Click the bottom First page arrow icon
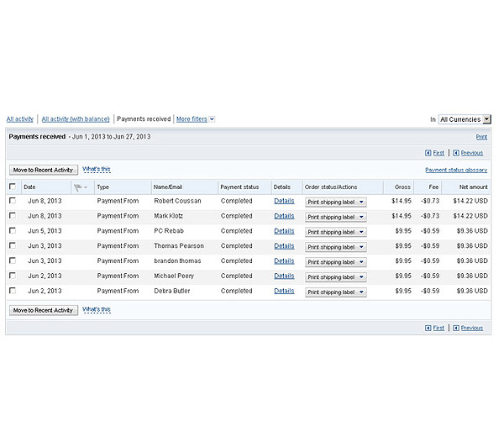This screenshot has height=421, width=504. click(x=428, y=328)
